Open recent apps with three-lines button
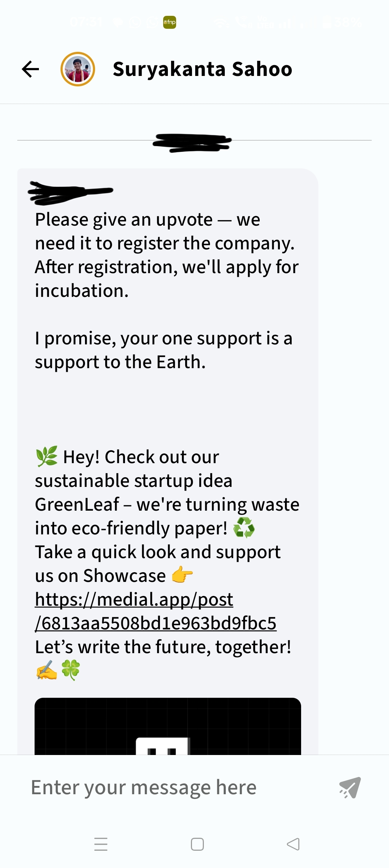Image resolution: width=389 pixels, height=868 pixels. (x=101, y=844)
